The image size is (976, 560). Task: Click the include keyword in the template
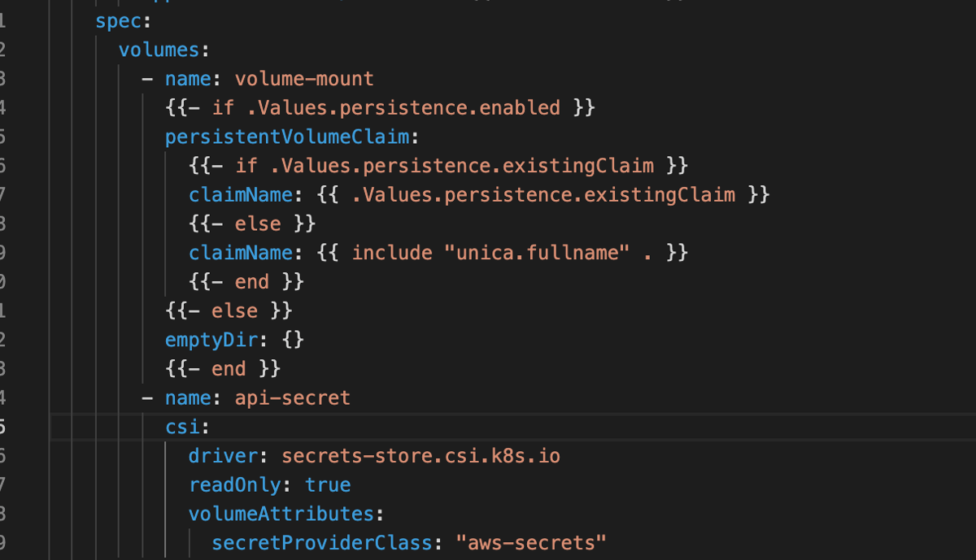392,253
